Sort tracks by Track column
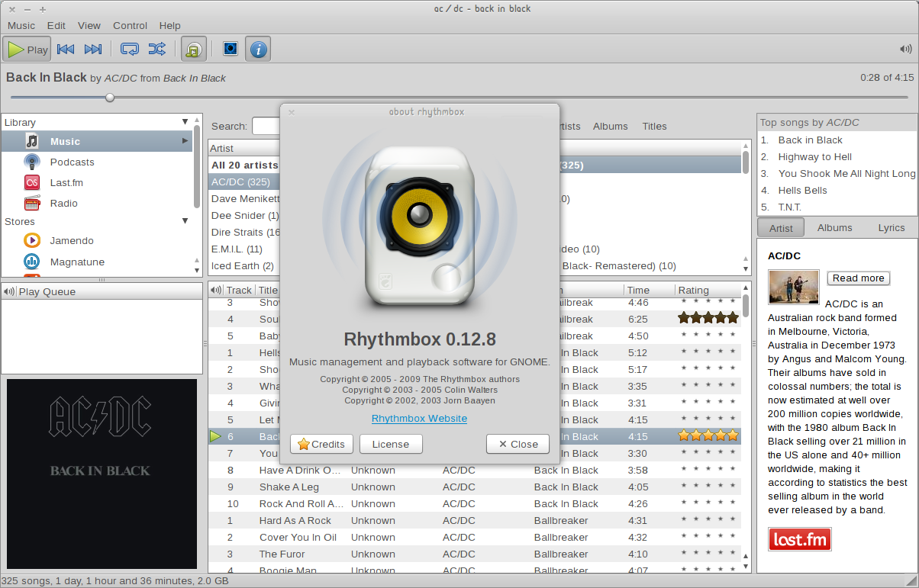 pos(239,290)
